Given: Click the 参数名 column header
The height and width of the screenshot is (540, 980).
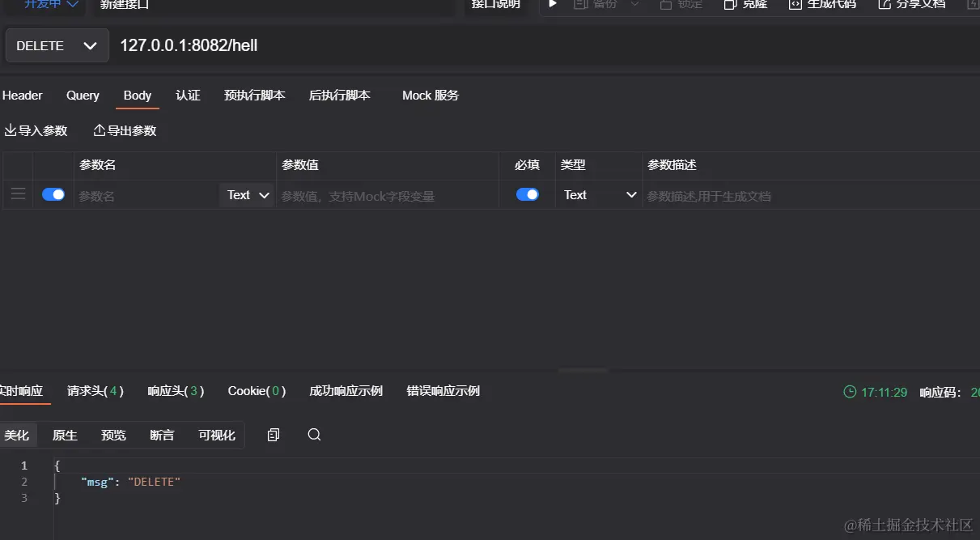Looking at the screenshot, I should point(98,165).
